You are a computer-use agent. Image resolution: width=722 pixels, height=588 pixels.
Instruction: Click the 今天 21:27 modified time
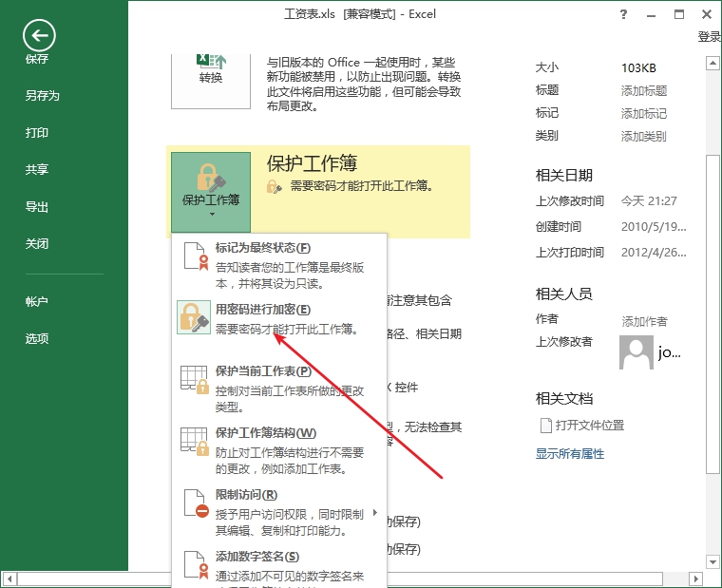[649, 201]
